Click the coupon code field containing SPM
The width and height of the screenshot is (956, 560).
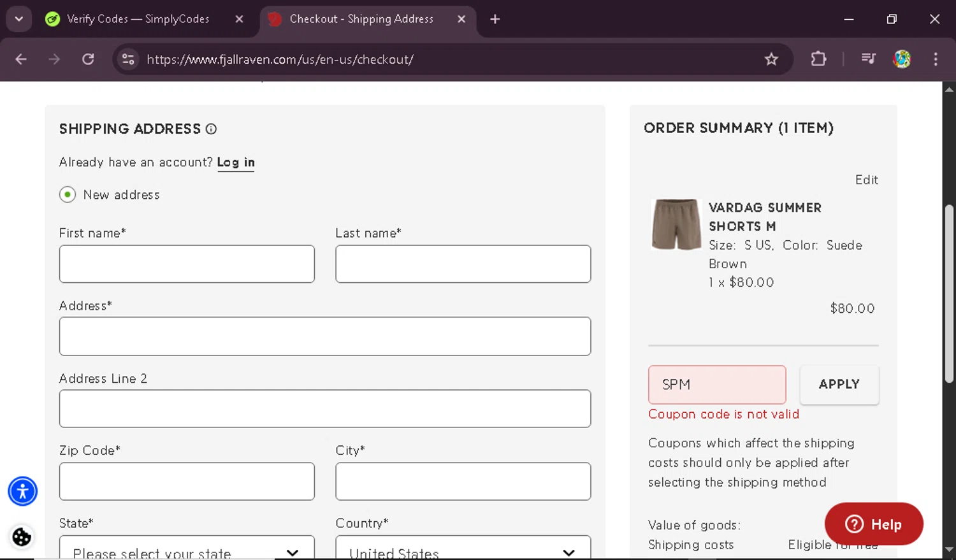[717, 385]
